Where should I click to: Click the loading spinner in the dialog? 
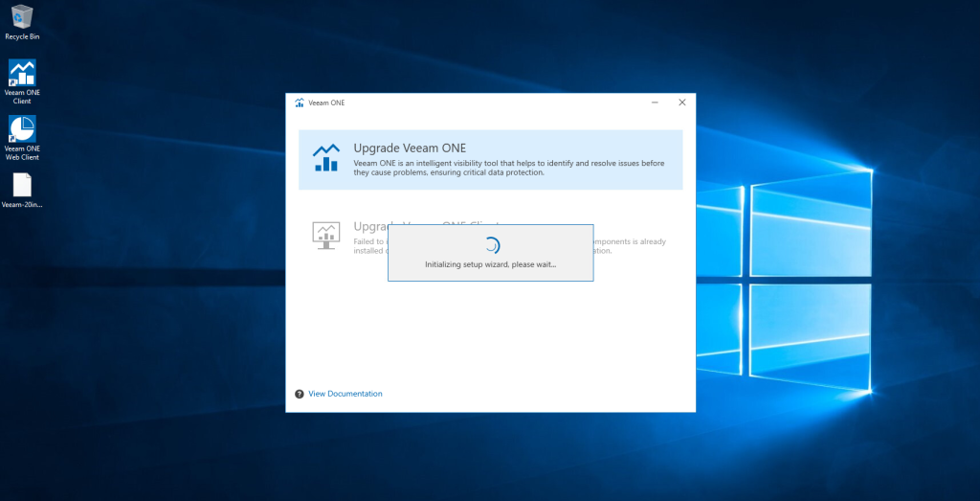492,245
